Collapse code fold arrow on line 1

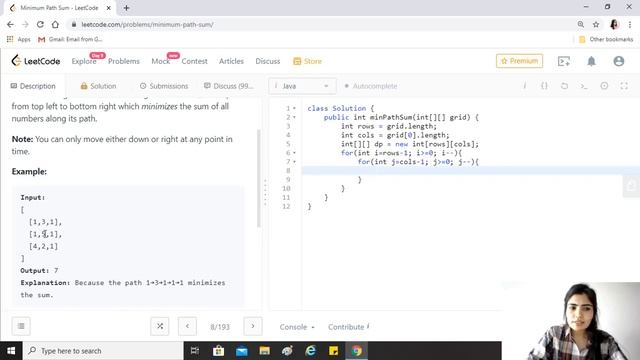294,109
